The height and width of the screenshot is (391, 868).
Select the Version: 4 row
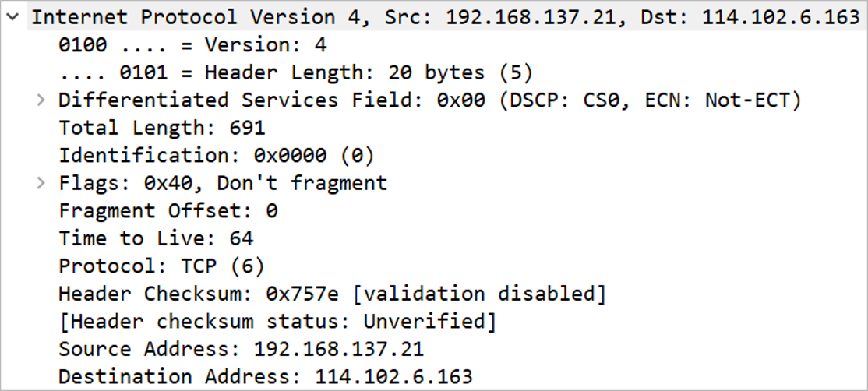(434, 45)
